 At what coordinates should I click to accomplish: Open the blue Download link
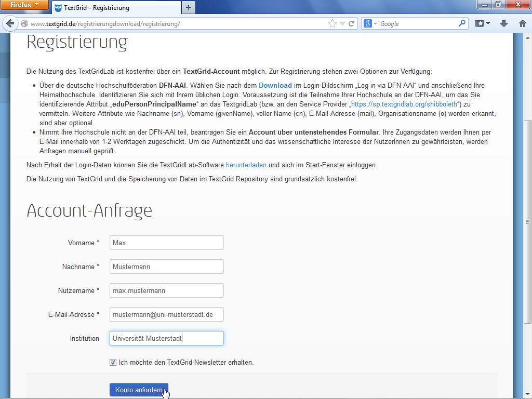click(275, 85)
